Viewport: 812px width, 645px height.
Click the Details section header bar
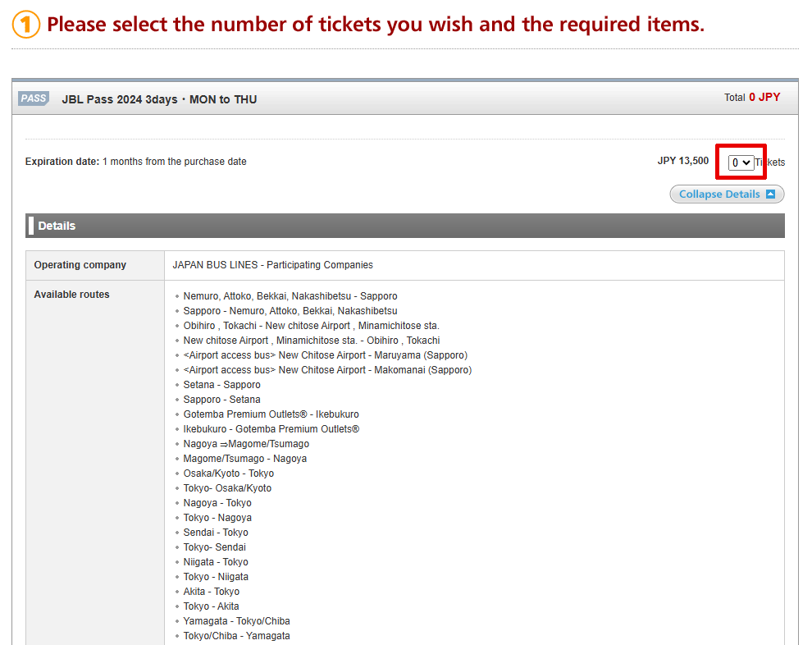point(405,226)
